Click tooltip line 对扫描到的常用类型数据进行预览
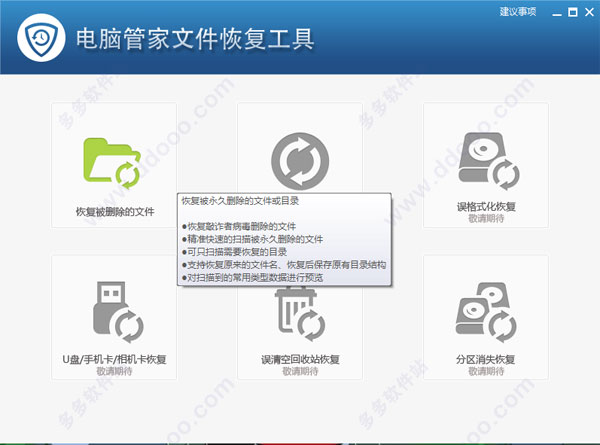 click(253, 277)
